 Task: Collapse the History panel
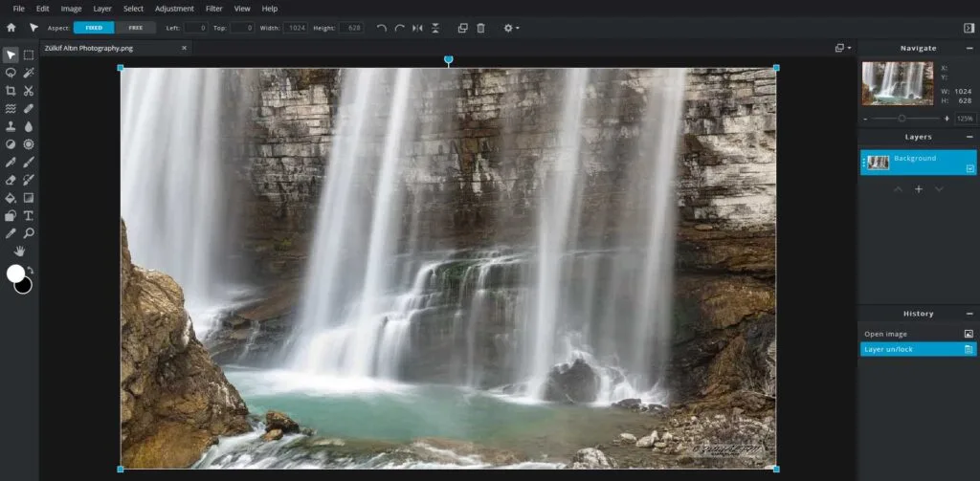[x=969, y=314]
